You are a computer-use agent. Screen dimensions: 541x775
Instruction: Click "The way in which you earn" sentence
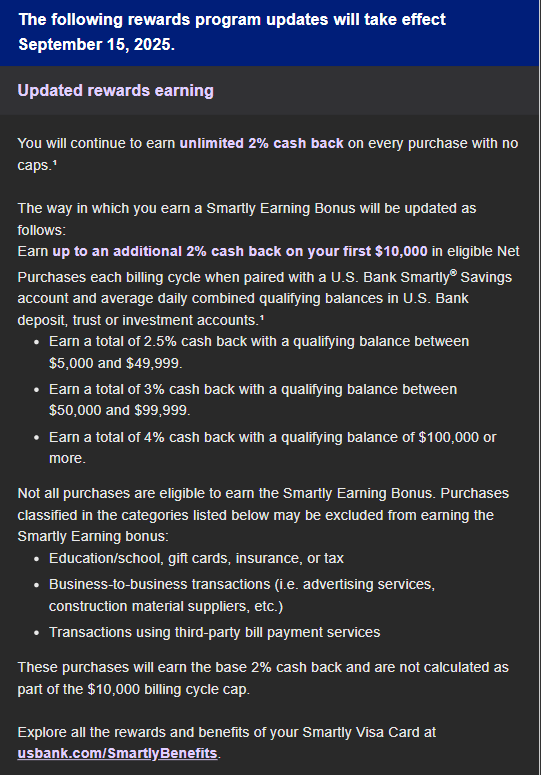tap(247, 219)
